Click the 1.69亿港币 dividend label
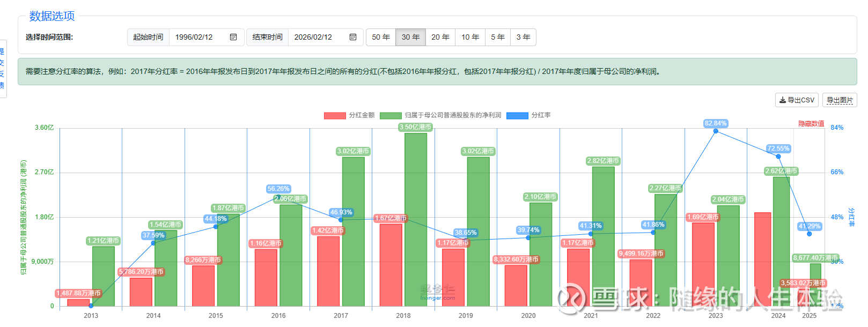 703,217
